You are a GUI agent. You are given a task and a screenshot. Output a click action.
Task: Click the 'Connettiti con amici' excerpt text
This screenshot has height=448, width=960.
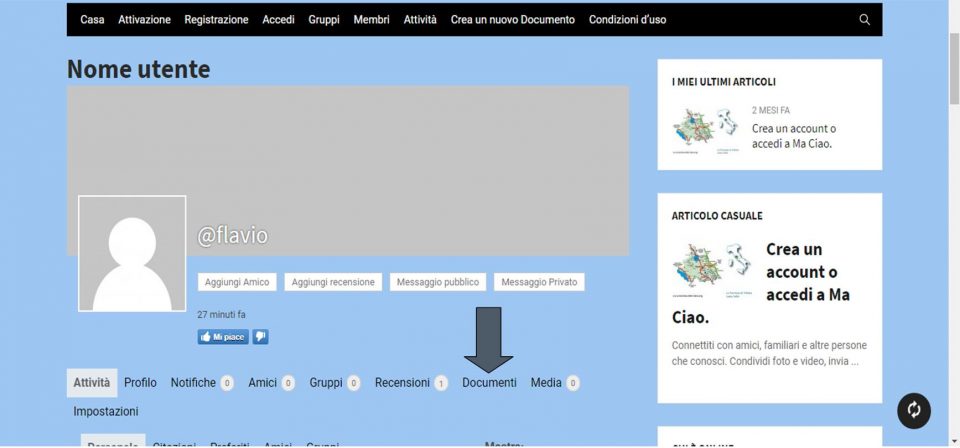[x=769, y=353]
